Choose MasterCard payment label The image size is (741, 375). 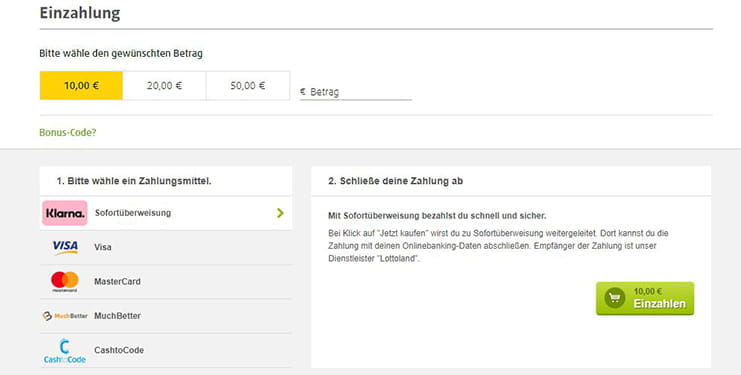(x=117, y=281)
